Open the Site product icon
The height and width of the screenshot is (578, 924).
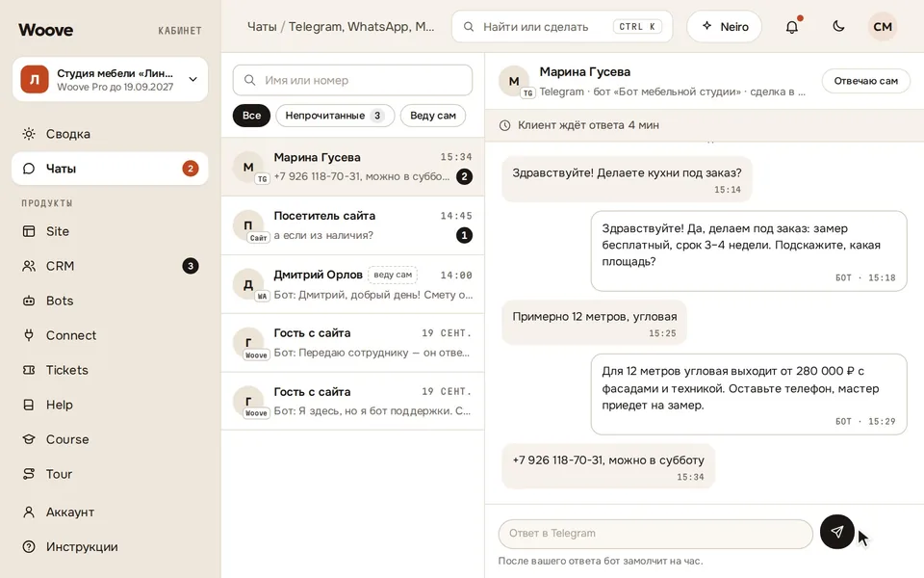(x=28, y=231)
